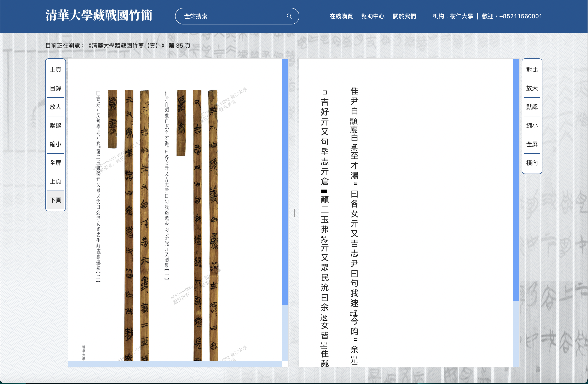
Task: Open the 關於我們 menu item
Action: tap(404, 16)
